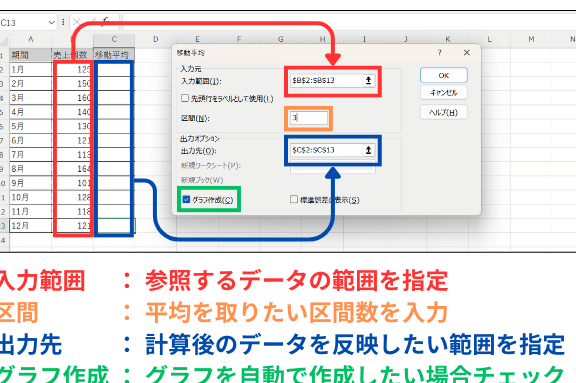Open the ヘルプ(H) button
Viewport: 576px width, 383px height.
tap(444, 112)
